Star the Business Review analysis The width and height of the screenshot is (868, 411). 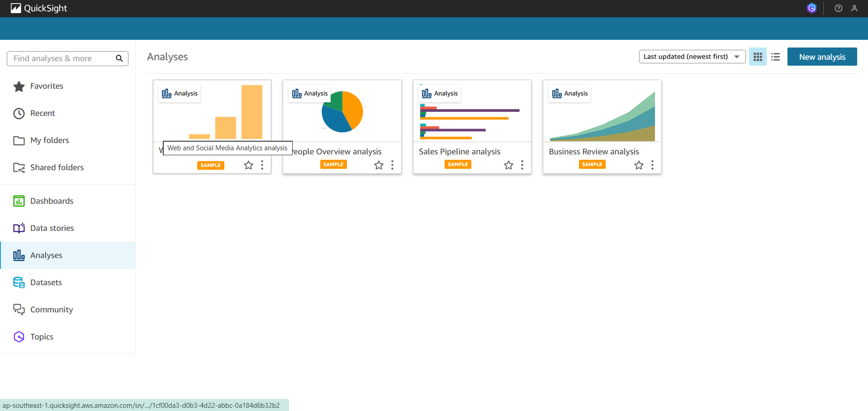[638, 165]
